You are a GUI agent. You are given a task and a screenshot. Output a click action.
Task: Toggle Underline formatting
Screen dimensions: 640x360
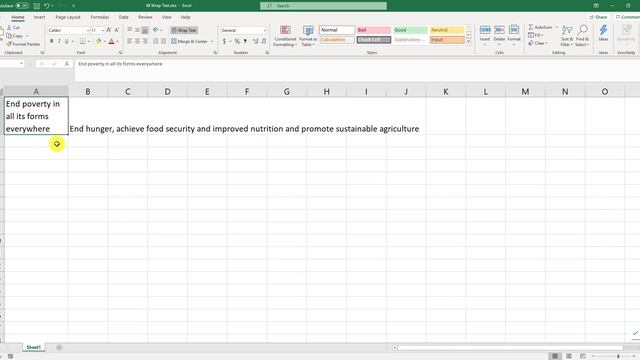[x=67, y=41]
